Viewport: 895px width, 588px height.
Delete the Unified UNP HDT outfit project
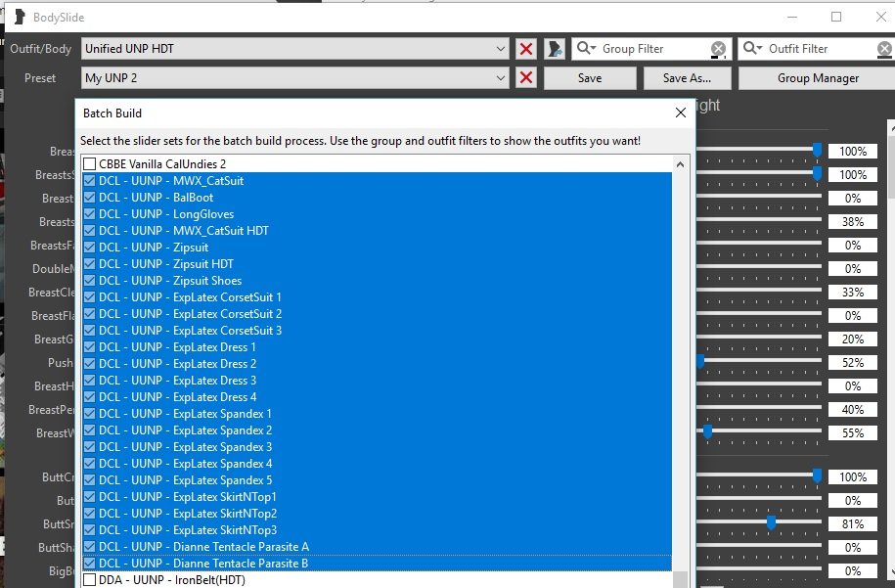525,49
